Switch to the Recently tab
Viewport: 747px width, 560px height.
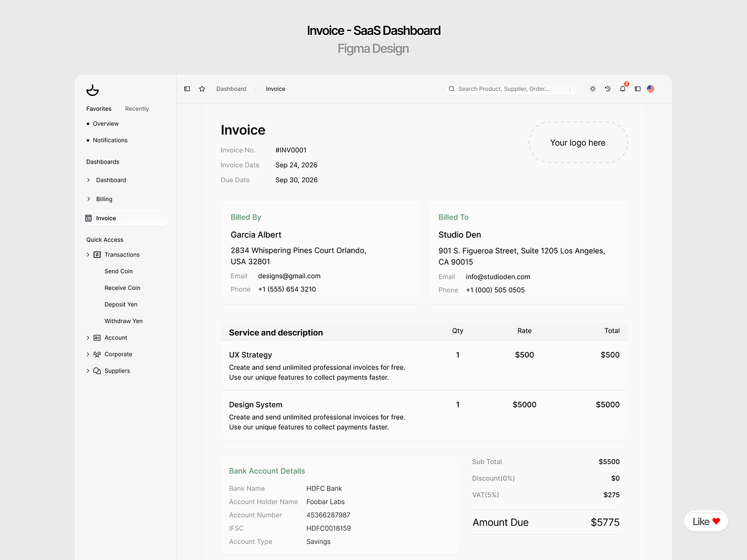(x=136, y=108)
